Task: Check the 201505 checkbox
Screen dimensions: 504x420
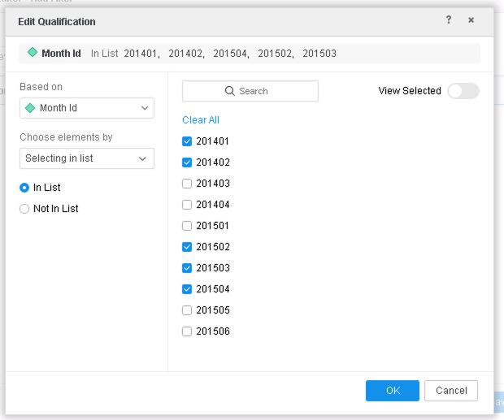Action: pos(187,310)
